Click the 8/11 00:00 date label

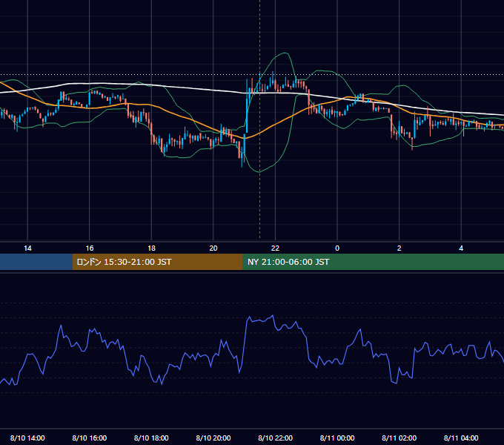pos(337,438)
